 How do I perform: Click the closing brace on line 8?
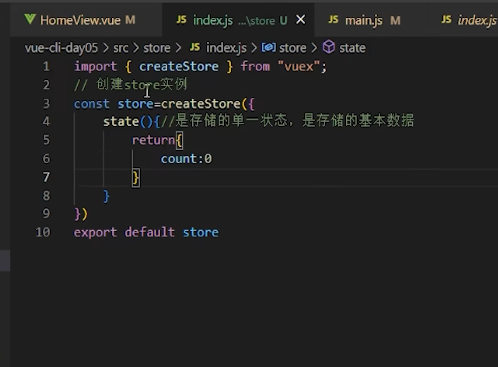click(x=106, y=196)
